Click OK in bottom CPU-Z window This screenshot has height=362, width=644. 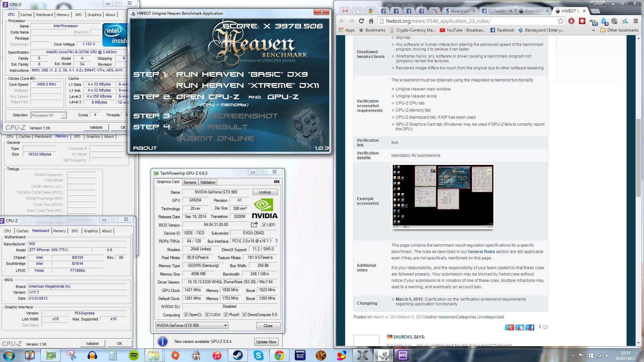click(119, 344)
